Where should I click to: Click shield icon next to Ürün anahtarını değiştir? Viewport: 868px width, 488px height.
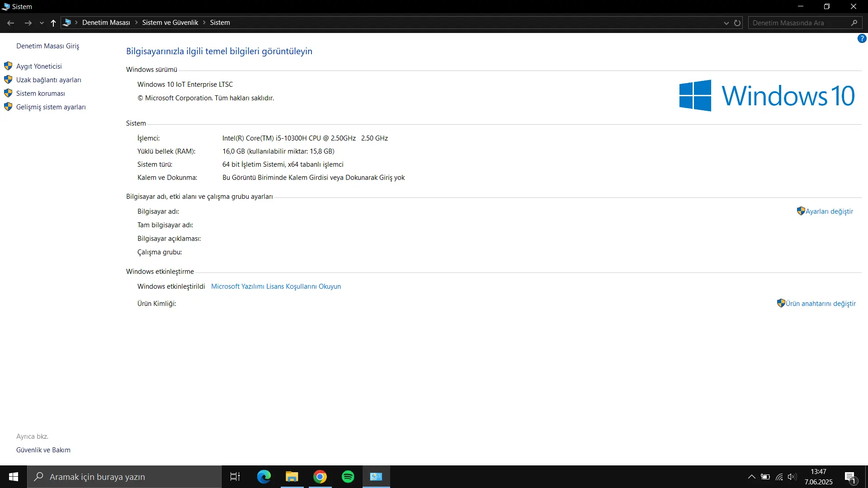tap(781, 303)
